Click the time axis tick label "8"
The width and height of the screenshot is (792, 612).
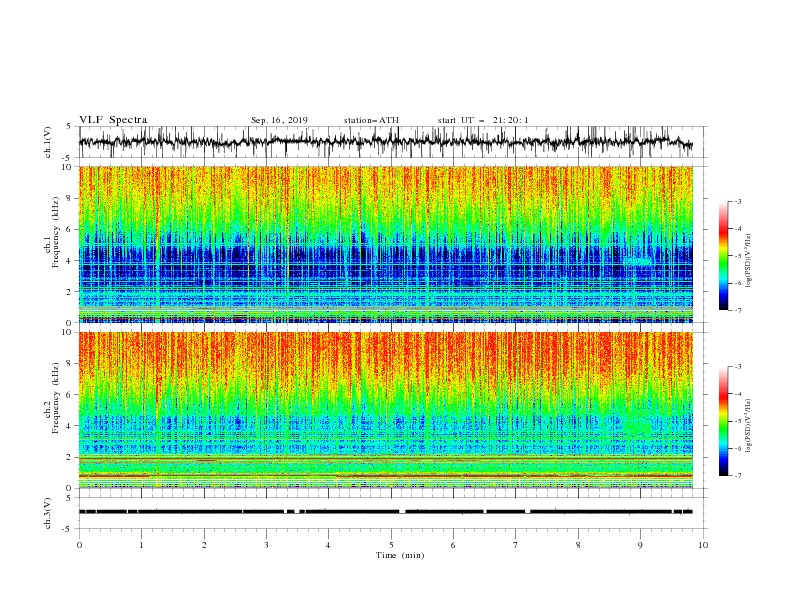pyautogui.click(x=578, y=545)
